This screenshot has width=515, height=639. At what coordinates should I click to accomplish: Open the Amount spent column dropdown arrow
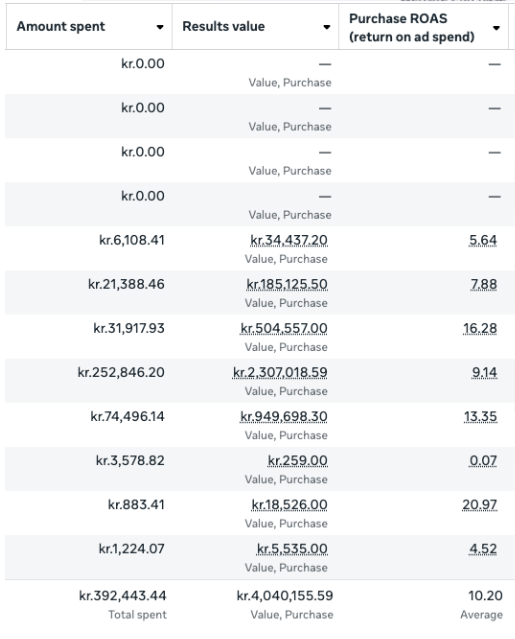(x=160, y=27)
